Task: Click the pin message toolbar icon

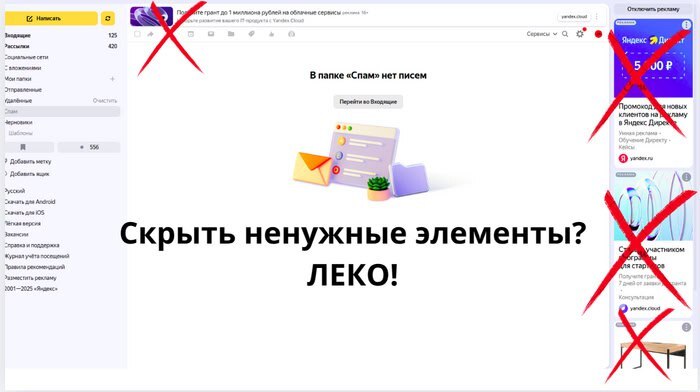Action: point(271,34)
